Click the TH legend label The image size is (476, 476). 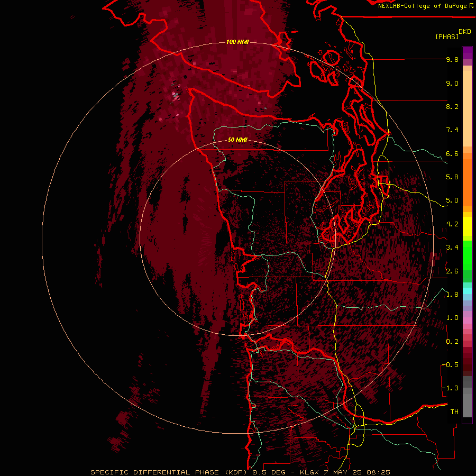coord(454,412)
